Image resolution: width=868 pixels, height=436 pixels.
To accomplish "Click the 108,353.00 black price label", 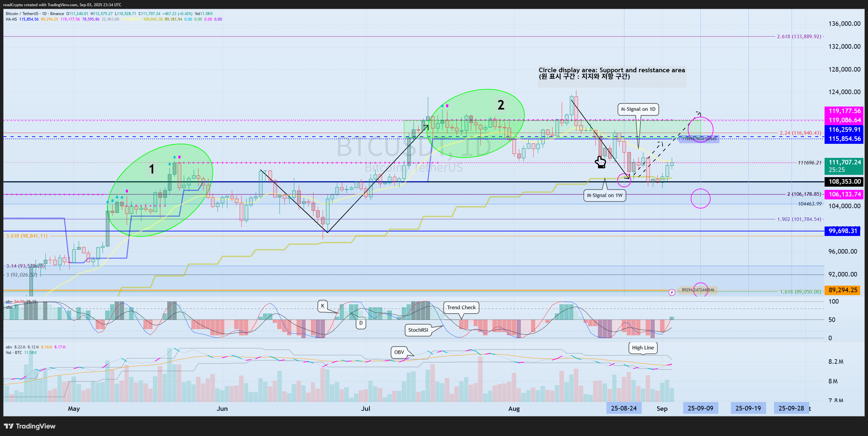I will (844, 181).
